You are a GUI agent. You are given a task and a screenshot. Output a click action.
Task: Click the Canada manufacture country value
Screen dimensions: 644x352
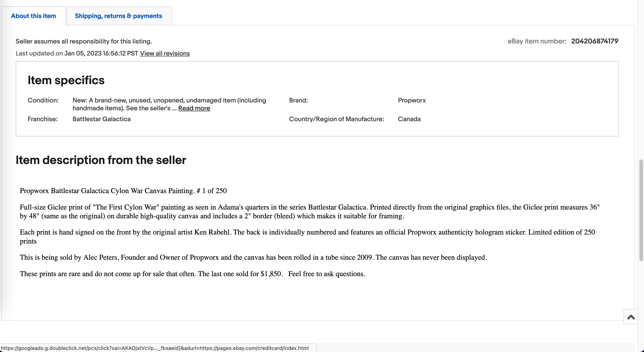pos(409,119)
